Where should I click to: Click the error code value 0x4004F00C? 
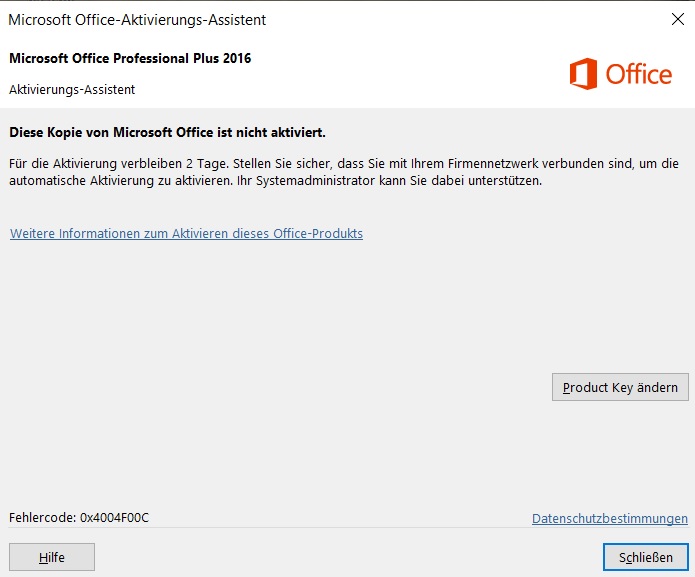(114, 518)
